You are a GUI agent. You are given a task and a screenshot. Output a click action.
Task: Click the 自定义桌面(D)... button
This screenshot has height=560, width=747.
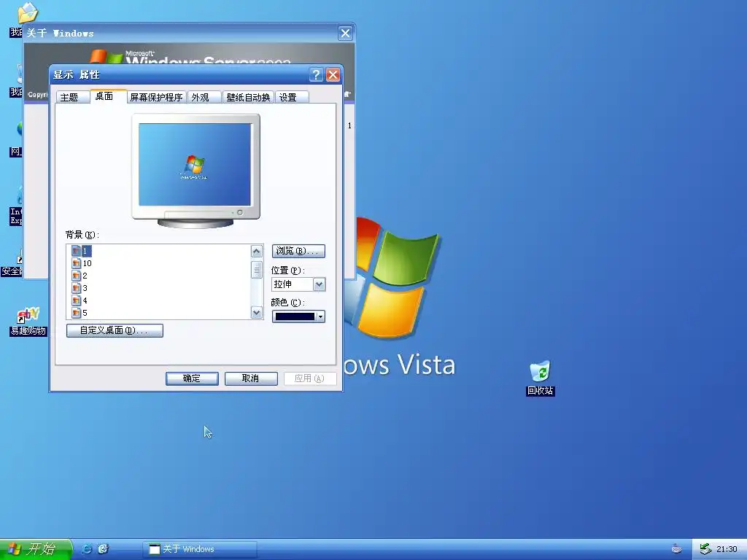click(115, 330)
